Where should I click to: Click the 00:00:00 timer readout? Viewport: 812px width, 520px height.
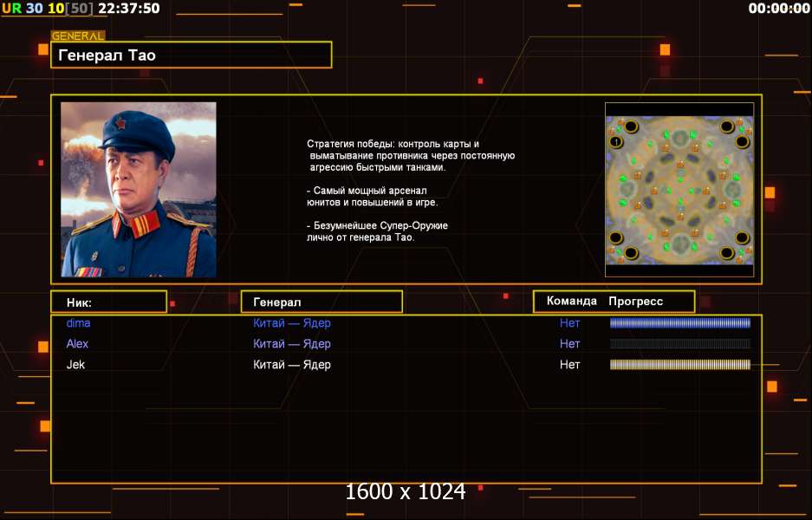pos(779,9)
